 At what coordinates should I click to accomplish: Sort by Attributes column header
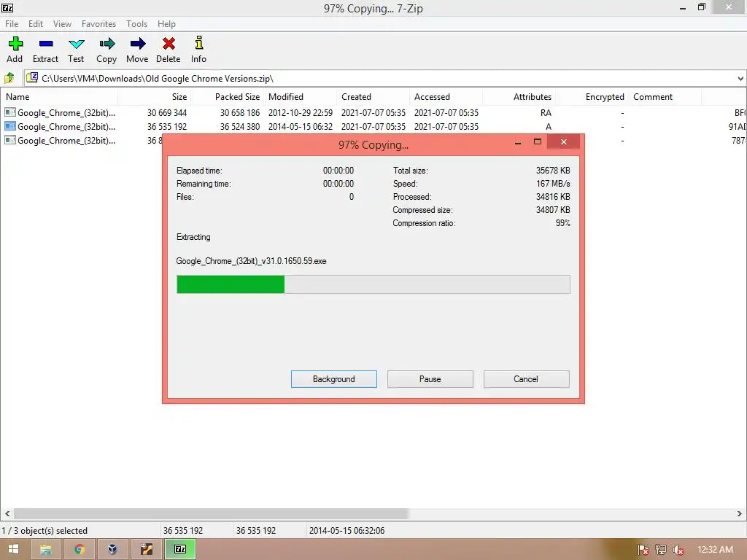tap(519, 97)
